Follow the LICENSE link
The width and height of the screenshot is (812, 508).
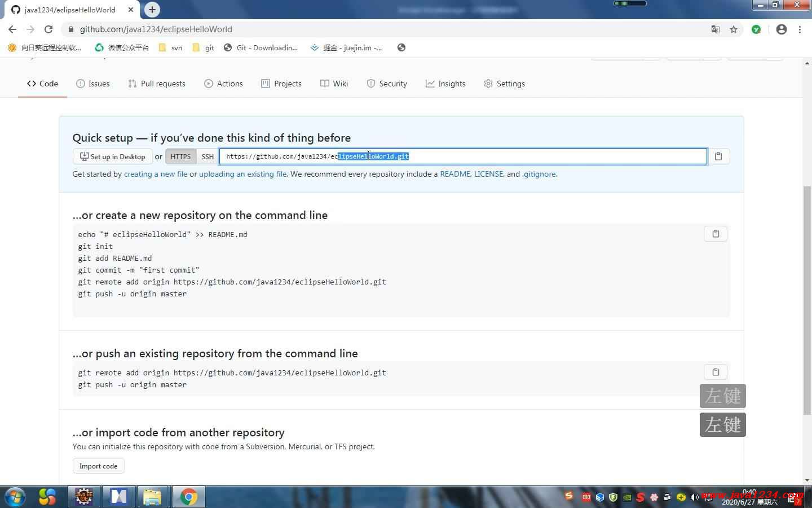click(x=489, y=174)
